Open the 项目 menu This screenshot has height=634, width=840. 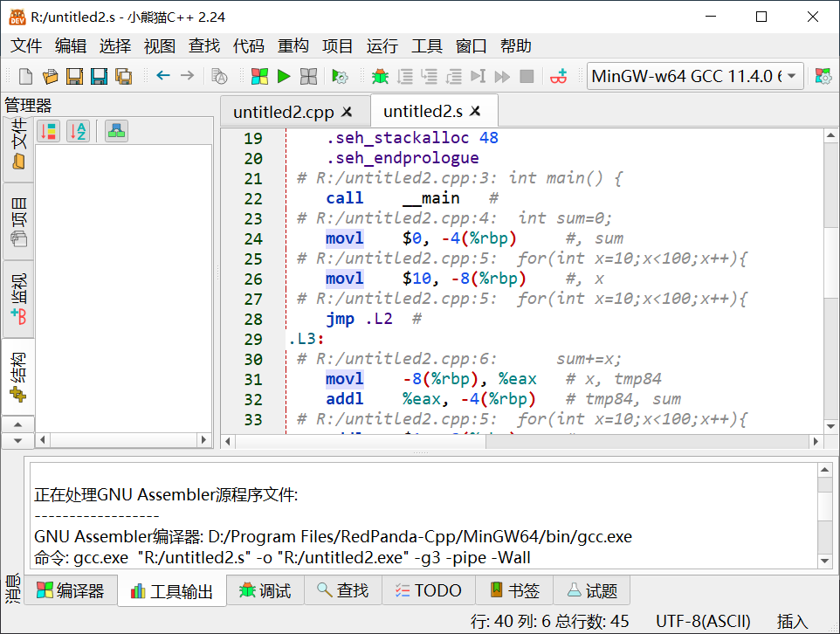[338, 46]
